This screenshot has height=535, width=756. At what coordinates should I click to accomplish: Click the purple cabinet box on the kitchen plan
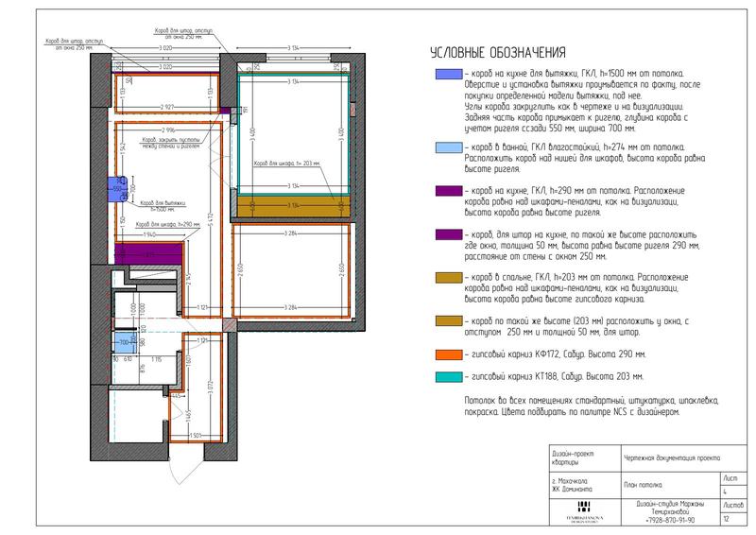coord(148,253)
